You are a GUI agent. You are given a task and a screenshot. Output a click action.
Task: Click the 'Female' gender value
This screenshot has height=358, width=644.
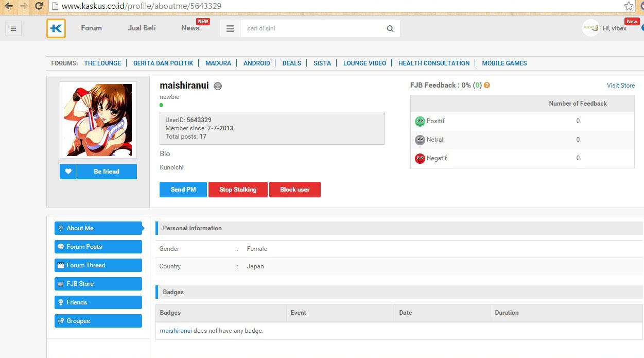[257, 249]
